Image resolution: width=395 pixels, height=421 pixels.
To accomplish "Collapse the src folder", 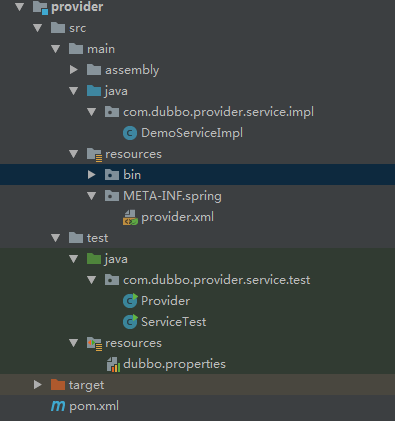I will 38,28.
